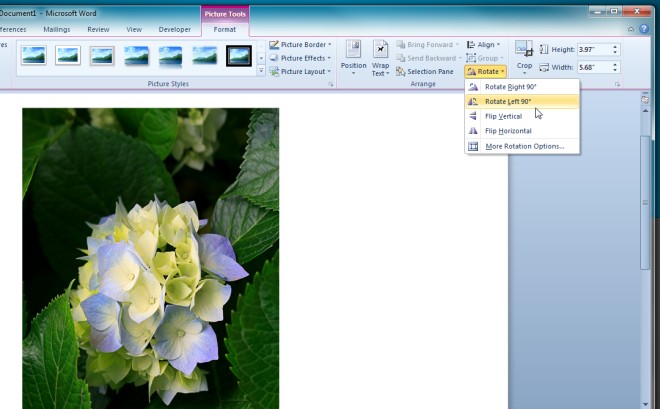Choose Flip Horizontal menu entry
The height and width of the screenshot is (409, 660).
pos(522,131)
